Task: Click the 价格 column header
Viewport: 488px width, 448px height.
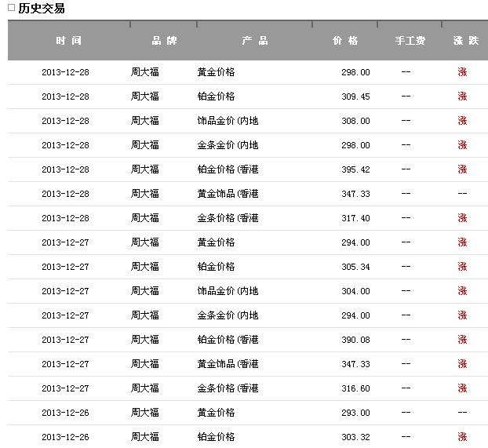Action: 345,41
